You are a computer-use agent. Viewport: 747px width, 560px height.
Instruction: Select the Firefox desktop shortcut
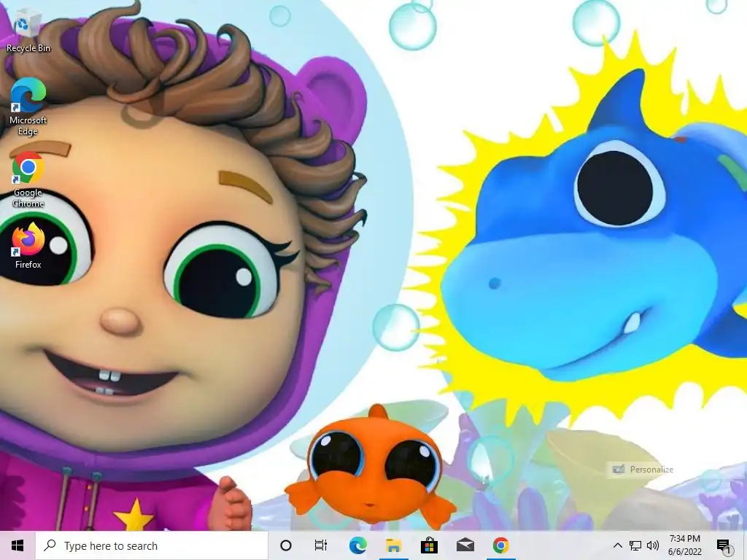28,246
